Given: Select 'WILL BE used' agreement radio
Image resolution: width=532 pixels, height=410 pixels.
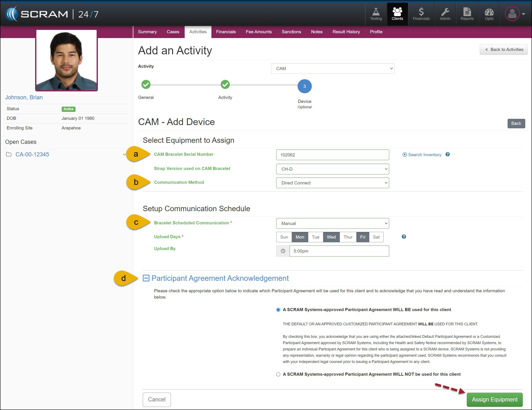Looking at the screenshot, I should click(278, 310).
